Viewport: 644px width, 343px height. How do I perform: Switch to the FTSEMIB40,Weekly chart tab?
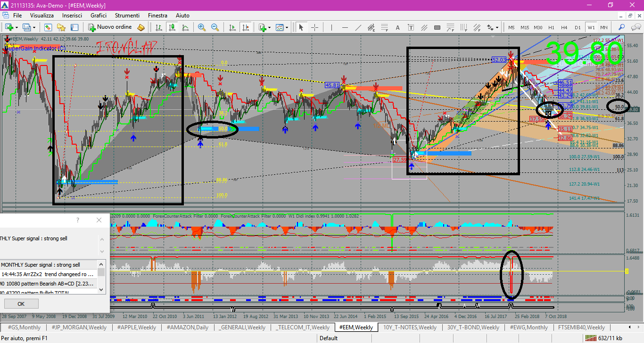click(x=581, y=327)
